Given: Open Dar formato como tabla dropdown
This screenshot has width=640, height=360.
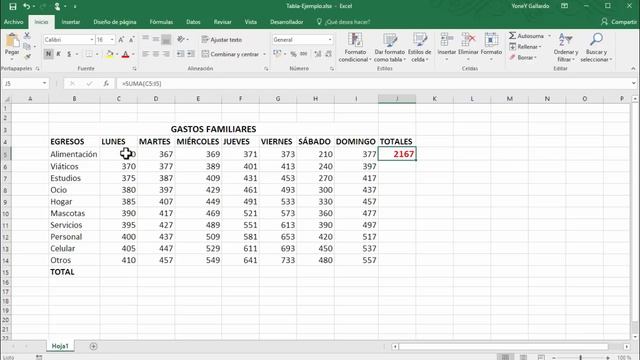Looking at the screenshot, I should click(x=389, y=48).
